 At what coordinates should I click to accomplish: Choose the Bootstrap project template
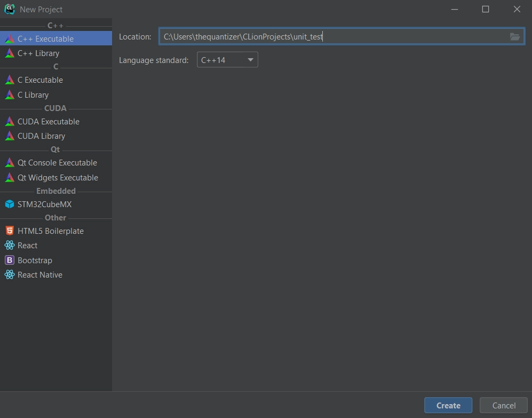[56, 260]
